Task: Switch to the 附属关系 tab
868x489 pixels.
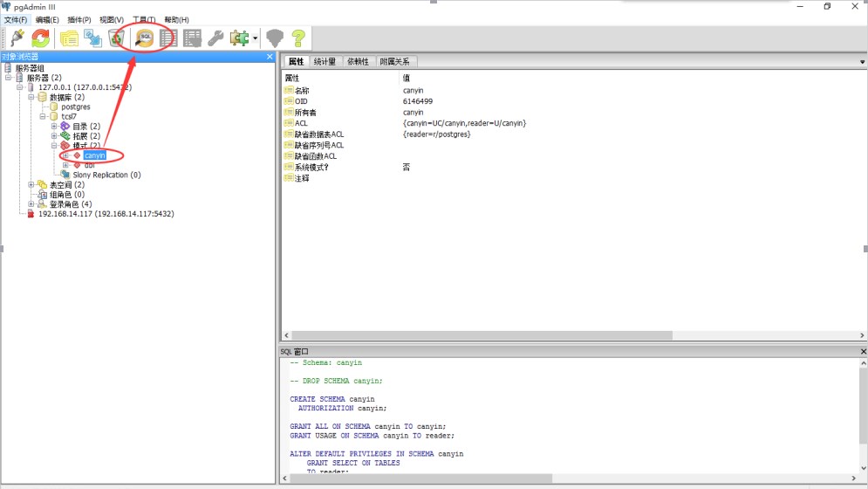Action: [x=394, y=61]
